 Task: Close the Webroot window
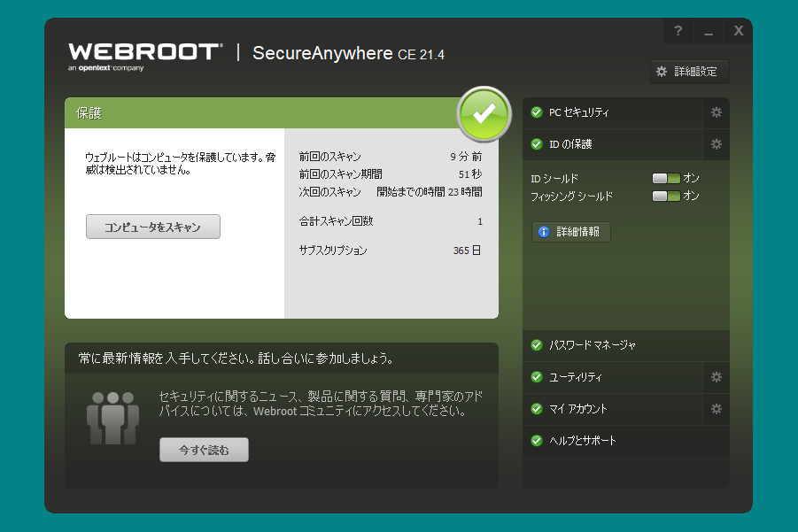coord(739,31)
